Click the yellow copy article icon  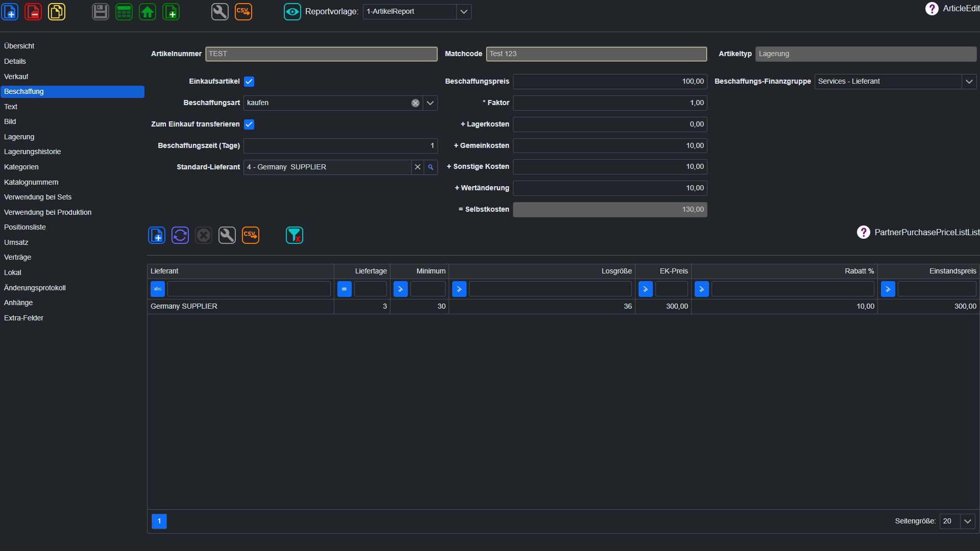(57, 11)
